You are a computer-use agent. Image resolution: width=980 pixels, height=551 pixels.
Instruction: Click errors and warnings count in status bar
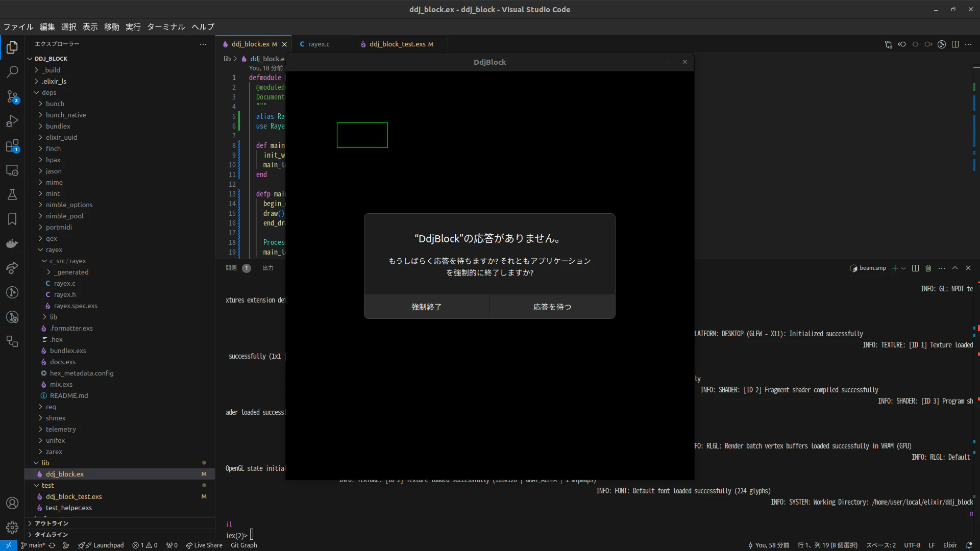pos(145,545)
